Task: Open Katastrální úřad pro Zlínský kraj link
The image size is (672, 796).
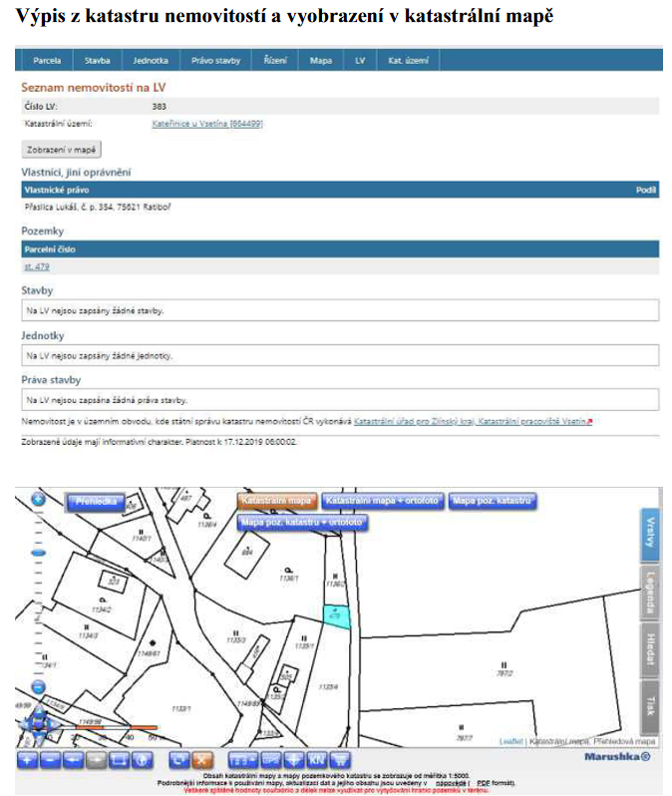Action: [x=473, y=421]
